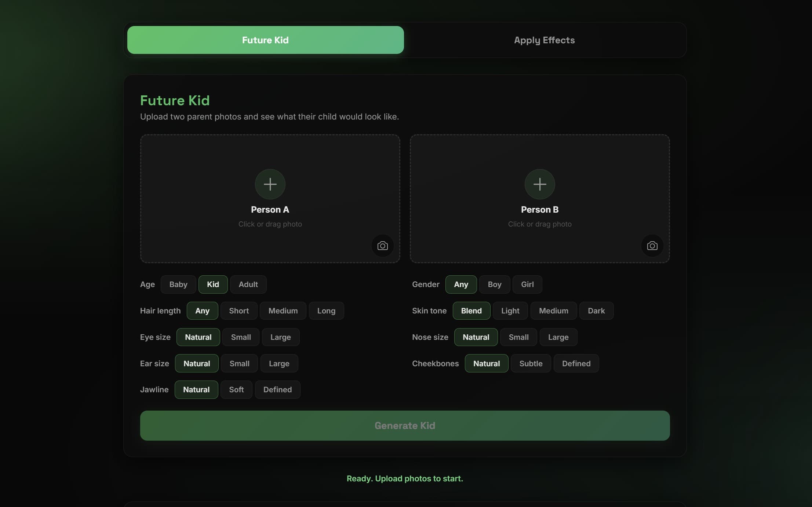The image size is (812, 507).
Task: Click the Hair length label
Action: click(160, 311)
